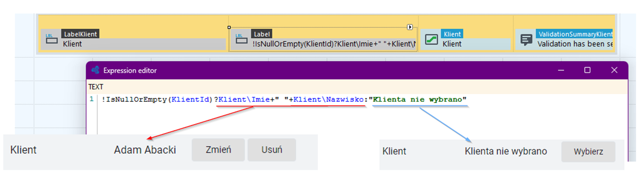Click Klient label beside Klienta nie wybrano
Image resolution: width=644 pixels, height=185 pixels.
click(394, 151)
